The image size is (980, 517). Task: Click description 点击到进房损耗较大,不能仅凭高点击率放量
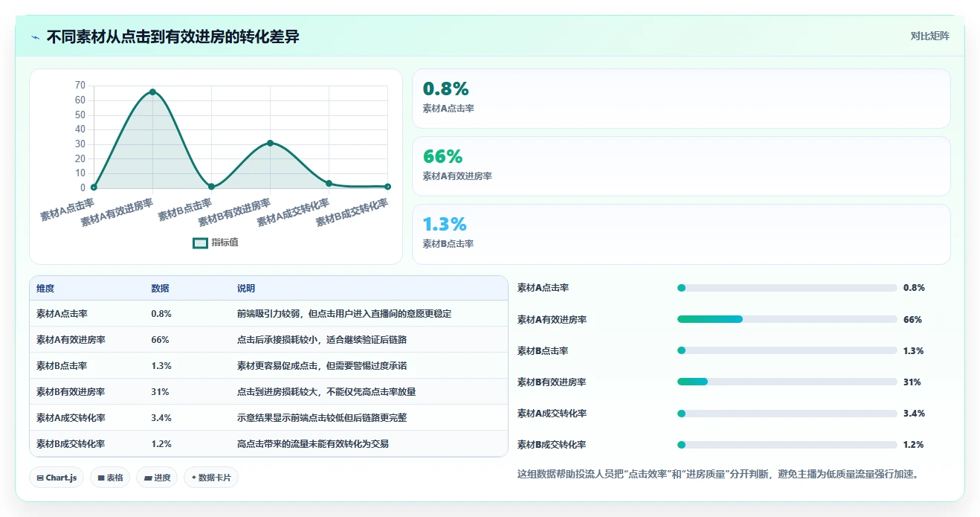(x=326, y=392)
